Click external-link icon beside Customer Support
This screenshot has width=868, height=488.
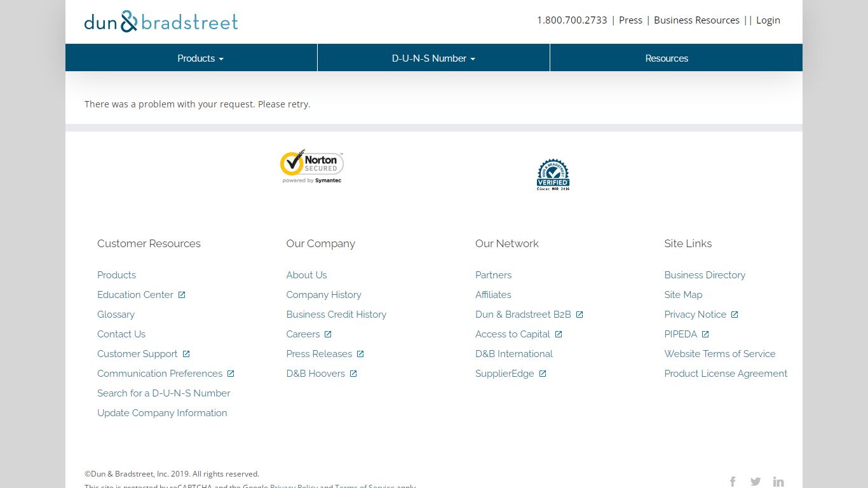pyautogui.click(x=186, y=354)
